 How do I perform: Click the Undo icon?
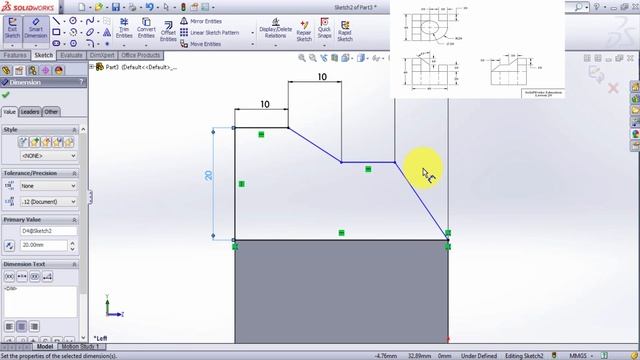[x=149, y=7]
